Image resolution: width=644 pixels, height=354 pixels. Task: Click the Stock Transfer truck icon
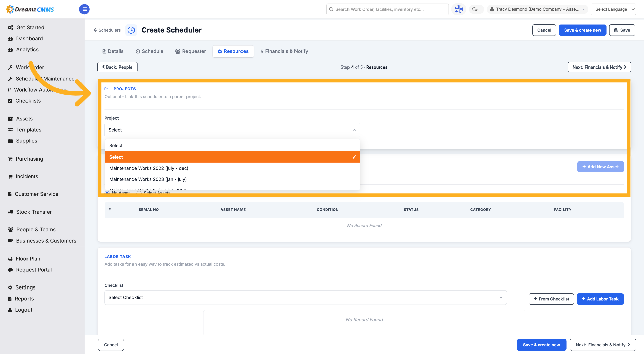[x=10, y=212]
